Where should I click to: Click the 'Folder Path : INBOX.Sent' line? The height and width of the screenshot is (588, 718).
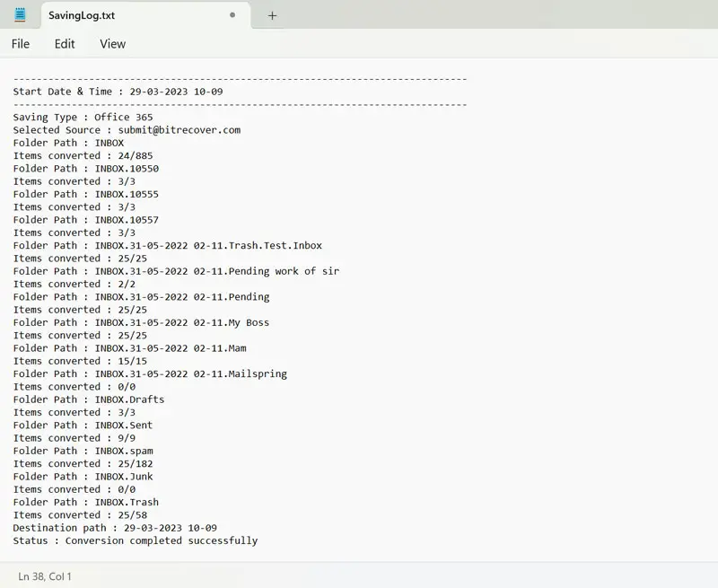click(83, 425)
